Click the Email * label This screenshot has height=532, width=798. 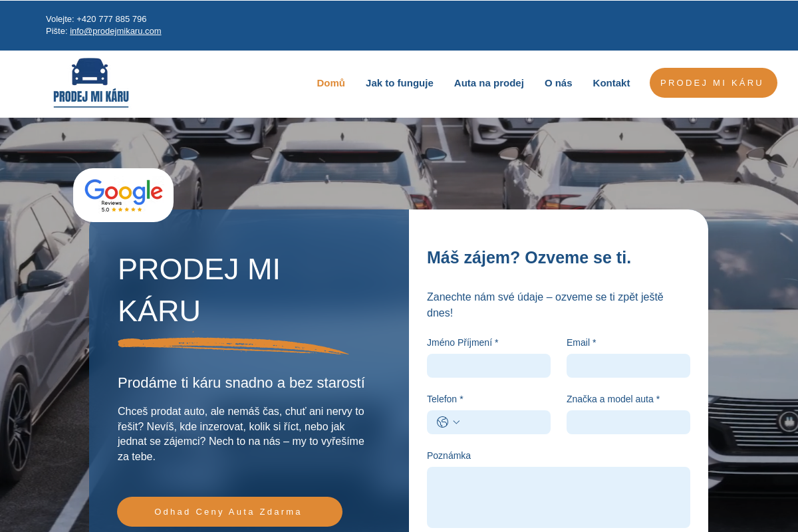click(x=581, y=342)
